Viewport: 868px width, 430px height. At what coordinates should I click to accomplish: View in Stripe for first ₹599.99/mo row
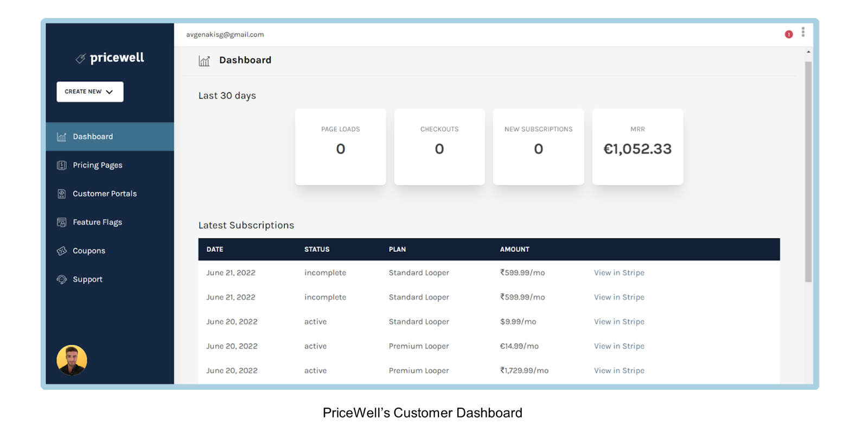click(619, 273)
